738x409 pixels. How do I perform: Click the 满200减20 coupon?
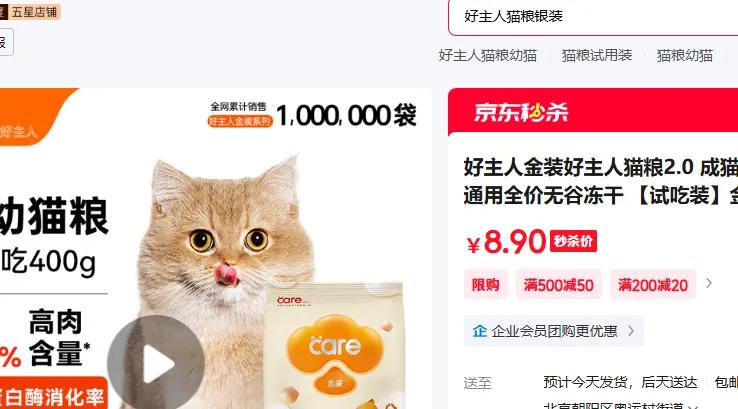point(653,284)
